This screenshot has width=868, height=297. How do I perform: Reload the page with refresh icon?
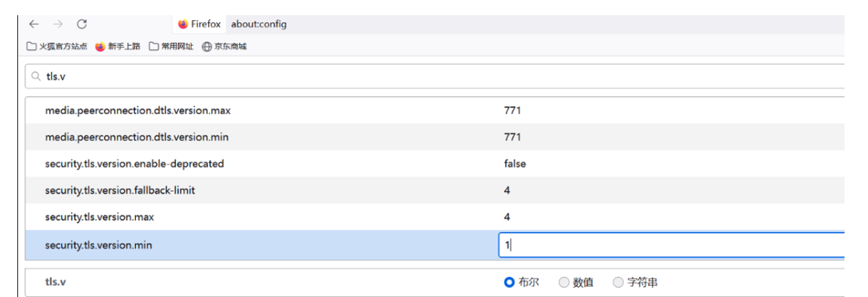pyautogui.click(x=81, y=24)
